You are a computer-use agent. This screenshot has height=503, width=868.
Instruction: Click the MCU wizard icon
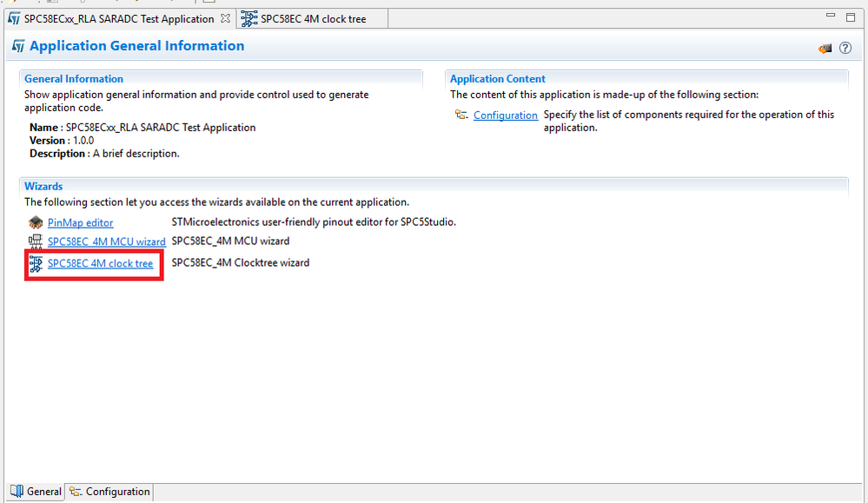click(x=36, y=242)
